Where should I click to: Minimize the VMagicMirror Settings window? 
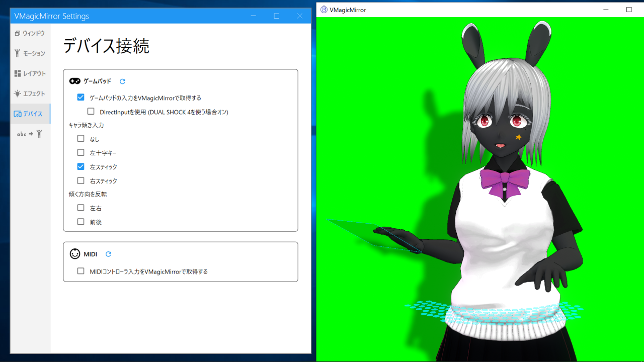point(254,16)
